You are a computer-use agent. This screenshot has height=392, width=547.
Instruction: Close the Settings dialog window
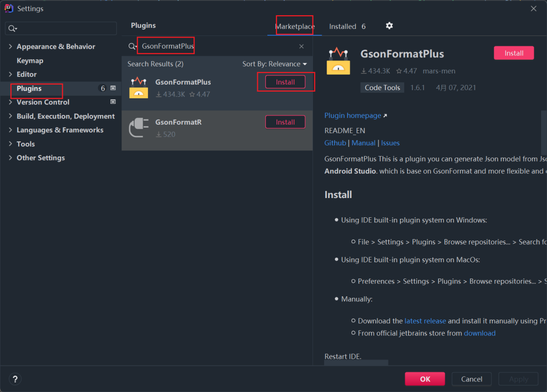(x=533, y=9)
